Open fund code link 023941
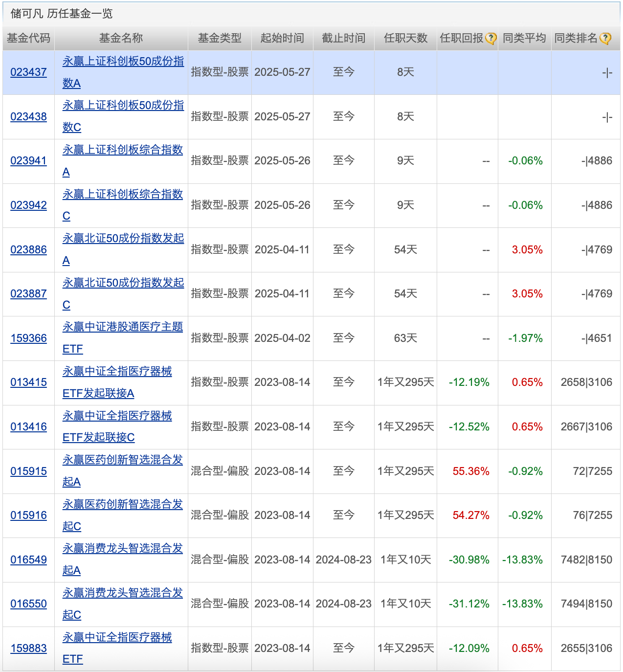 29,161
